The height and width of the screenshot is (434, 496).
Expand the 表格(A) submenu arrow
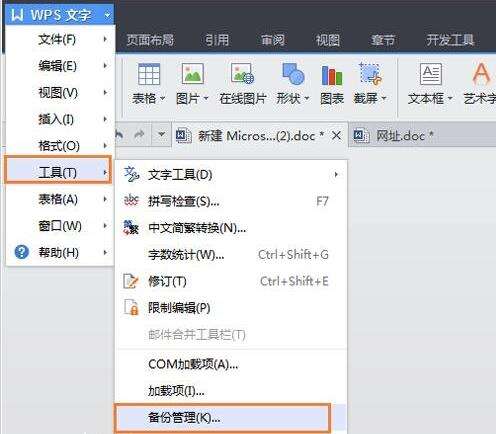pos(105,199)
